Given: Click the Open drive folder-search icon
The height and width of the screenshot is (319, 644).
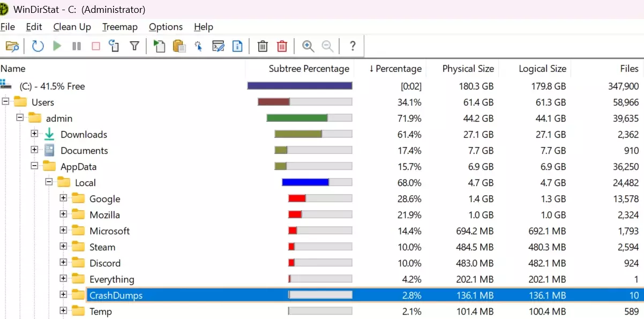Looking at the screenshot, I should [12, 46].
